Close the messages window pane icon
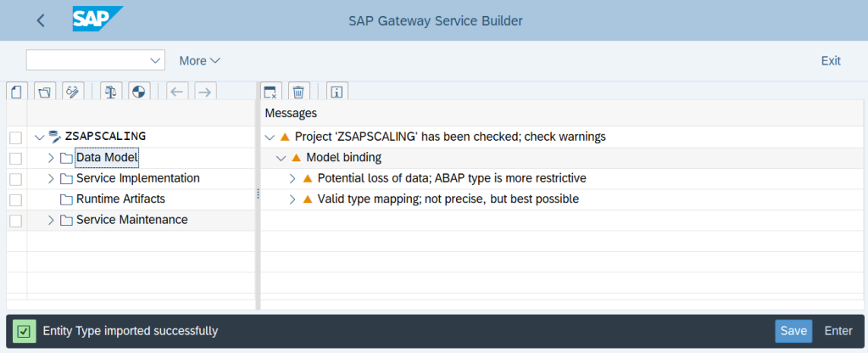Screen dimensions: 868x353 (x=270, y=92)
